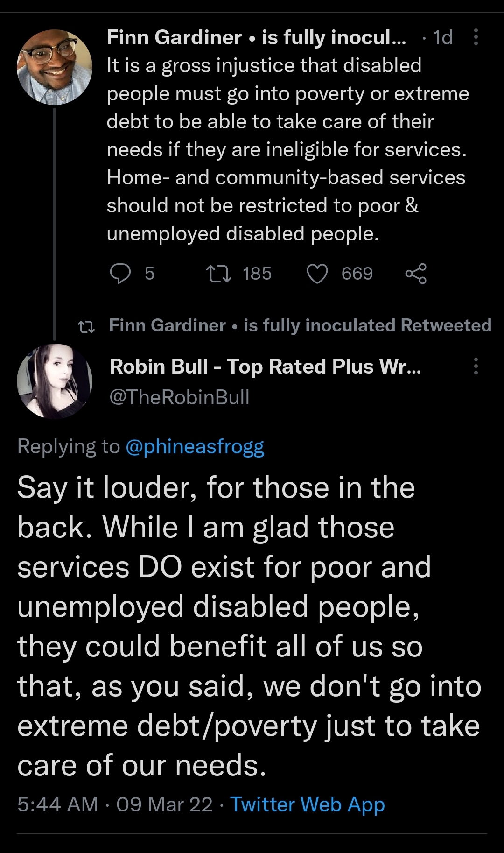504x853 pixels.
Task: Open Finn Gardiner's profile picture
Action: 55,67
